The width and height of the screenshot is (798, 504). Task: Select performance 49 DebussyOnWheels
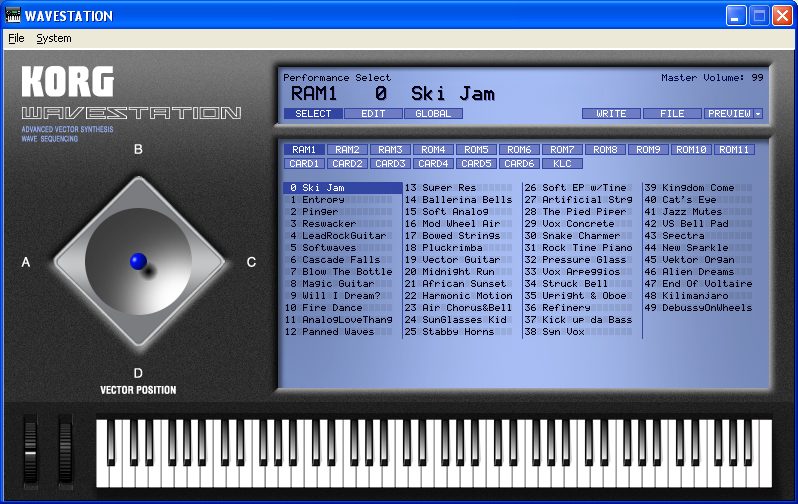(x=703, y=308)
